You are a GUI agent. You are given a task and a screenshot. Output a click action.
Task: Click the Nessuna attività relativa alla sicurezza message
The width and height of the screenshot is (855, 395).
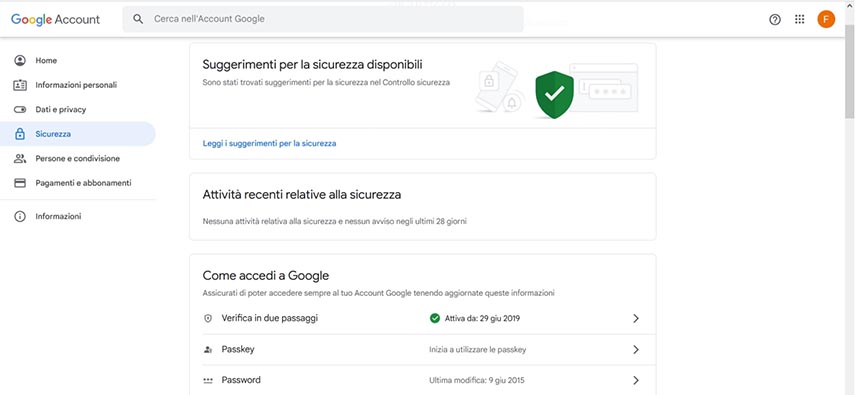point(334,222)
